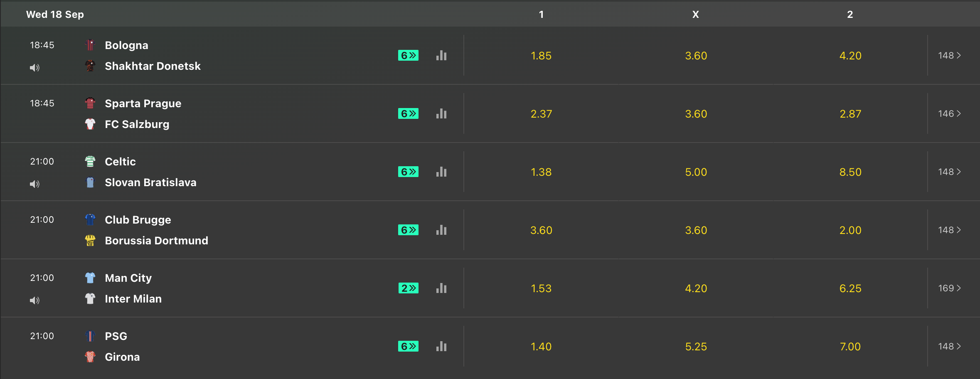980x379 pixels.
Task: View stats chart for PSG vs Girona
Action: pos(441,347)
